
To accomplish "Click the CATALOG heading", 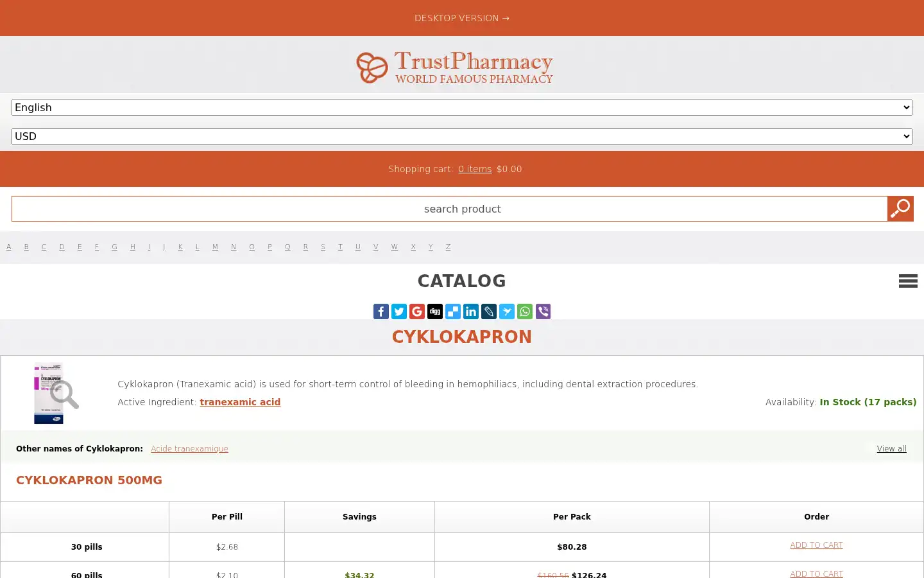I will coord(462,281).
